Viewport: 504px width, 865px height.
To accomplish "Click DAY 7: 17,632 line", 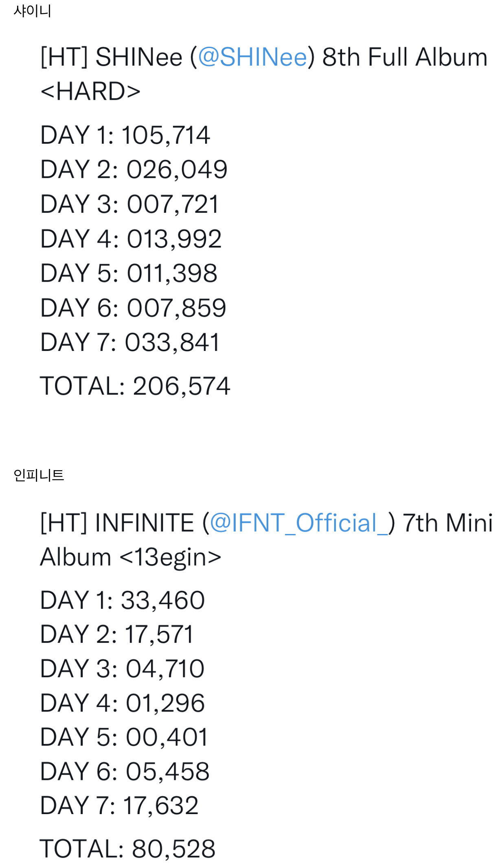I will [x=119, y=806].
